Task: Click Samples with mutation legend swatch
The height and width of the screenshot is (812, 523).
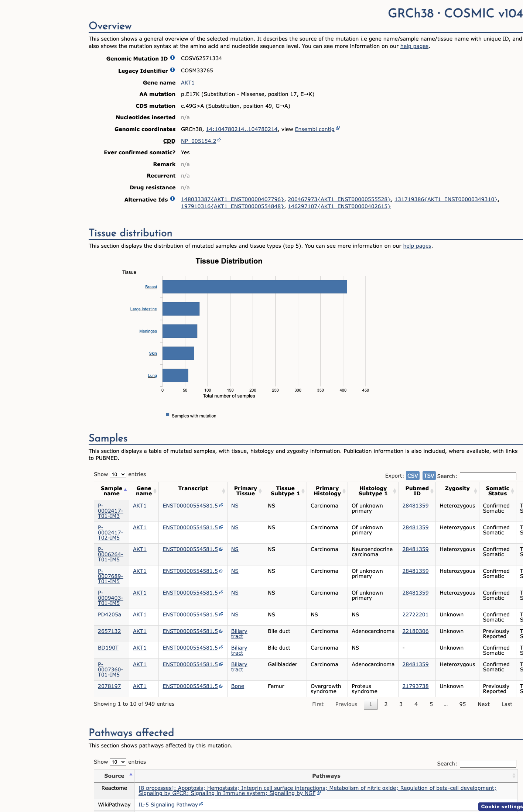Action: point(168,414)
